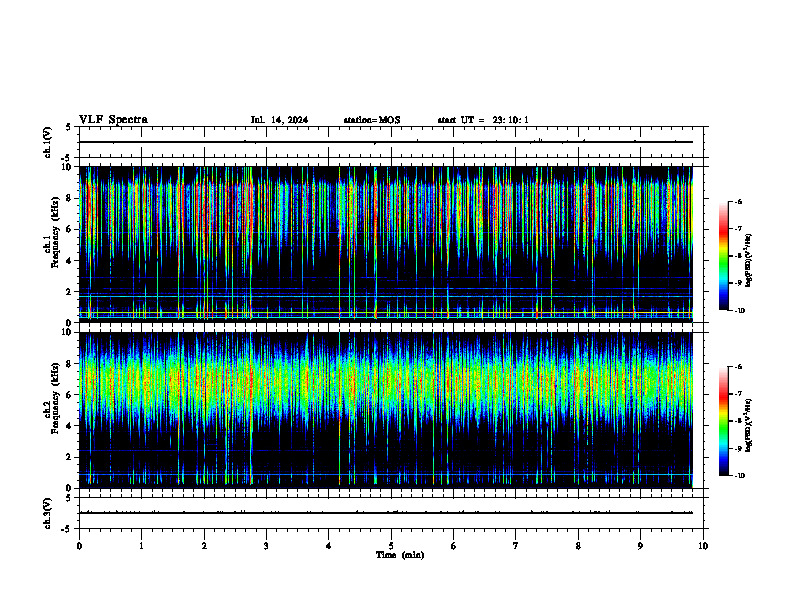Screen dimensions: 792x612
Task: Click the "station=MOS" header label
Action: tap(372, 120)
